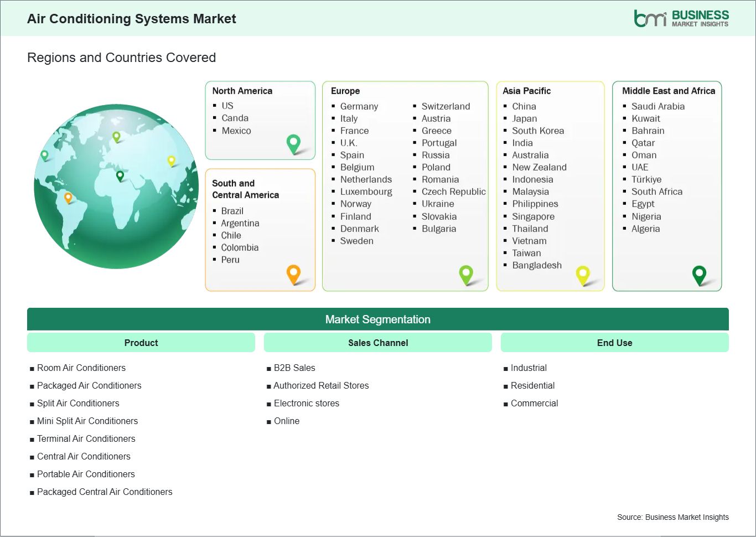The image size is (756, 537).
Task: Select Room Air Conditioners in the Product list
Action: (81, 368)
